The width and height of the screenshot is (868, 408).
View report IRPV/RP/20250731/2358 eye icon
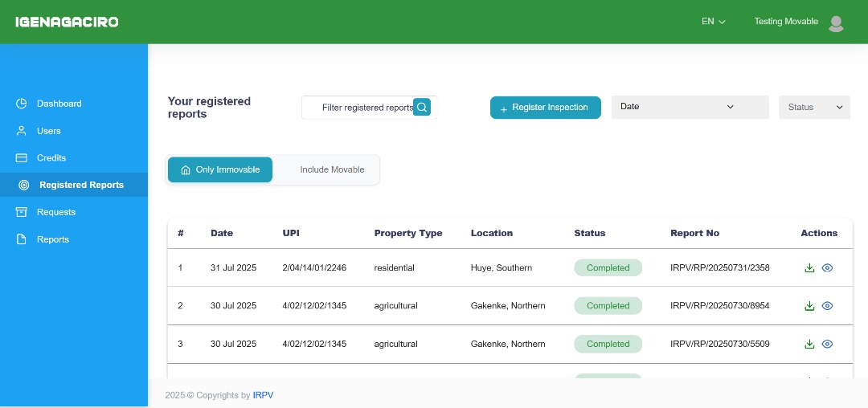(x=827, y=267)
